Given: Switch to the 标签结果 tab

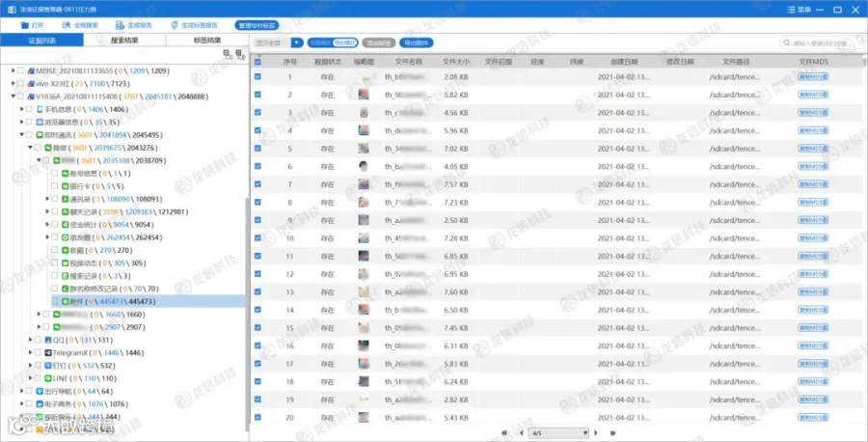Looking at the screenshot, I should click(207, 40).
